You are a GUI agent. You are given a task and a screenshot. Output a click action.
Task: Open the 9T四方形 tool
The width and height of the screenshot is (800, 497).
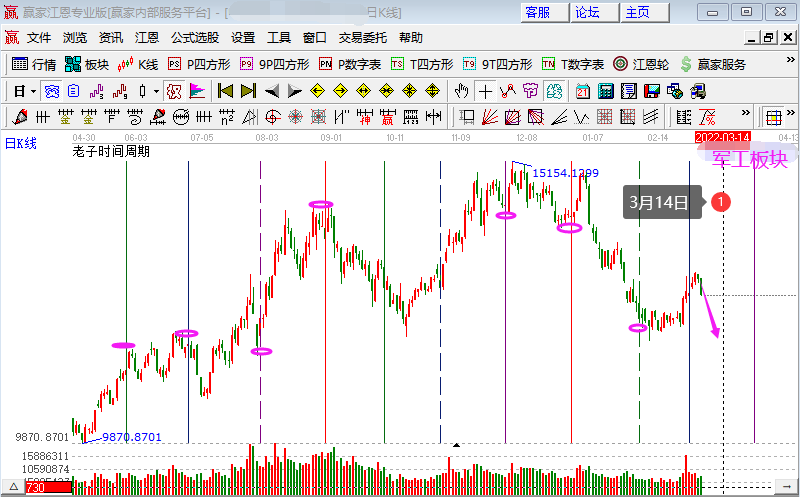497,64
